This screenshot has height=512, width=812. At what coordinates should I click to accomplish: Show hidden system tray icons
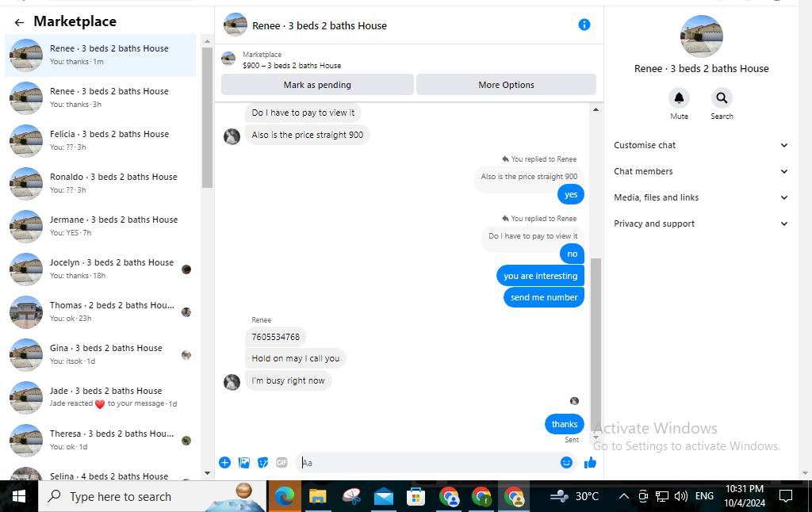(624, 496)
